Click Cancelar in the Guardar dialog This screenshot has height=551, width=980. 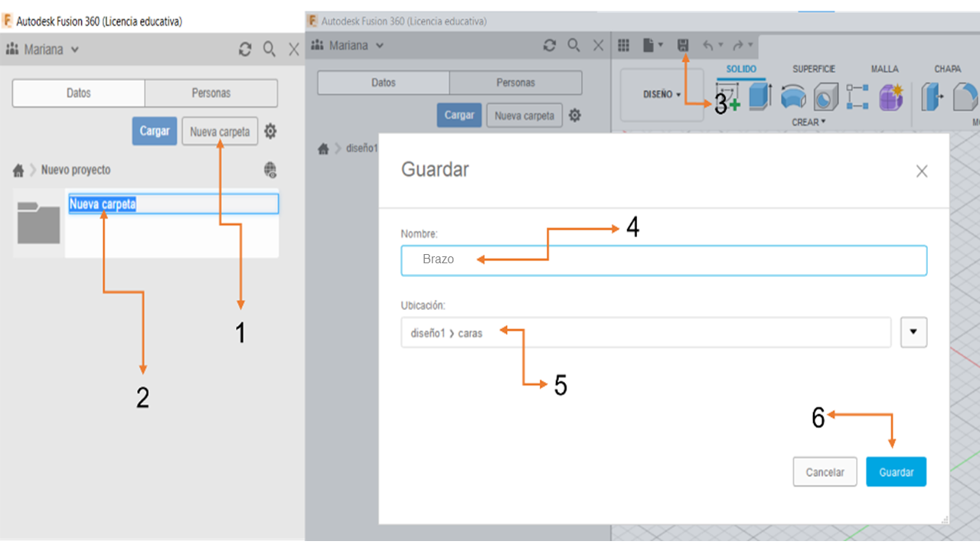pos(825,472)
